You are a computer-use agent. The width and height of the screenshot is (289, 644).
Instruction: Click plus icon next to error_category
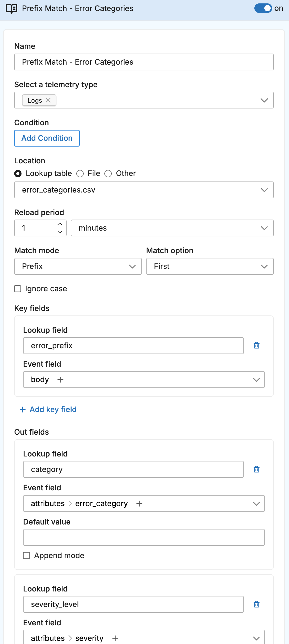point(139,503)
